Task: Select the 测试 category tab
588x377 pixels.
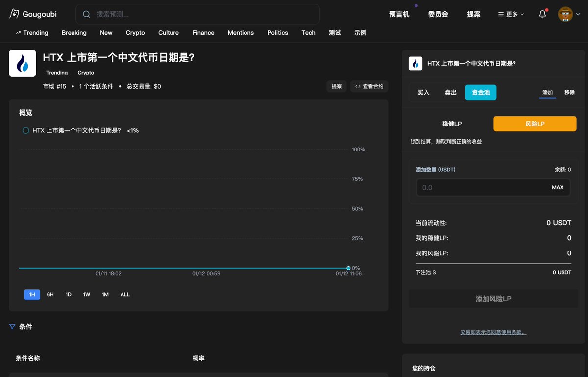Action: pos(335,33)
